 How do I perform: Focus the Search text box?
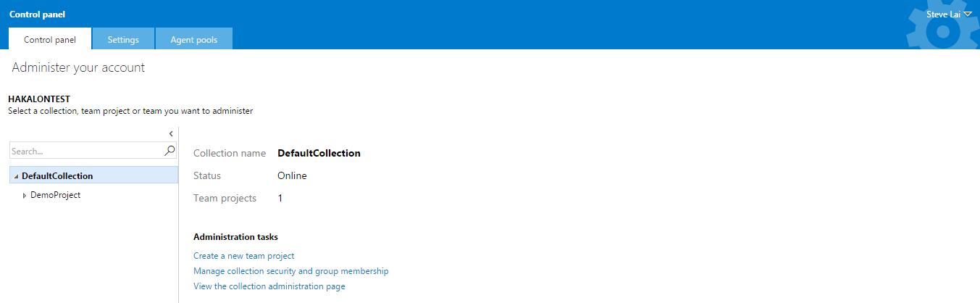[87, 151]
